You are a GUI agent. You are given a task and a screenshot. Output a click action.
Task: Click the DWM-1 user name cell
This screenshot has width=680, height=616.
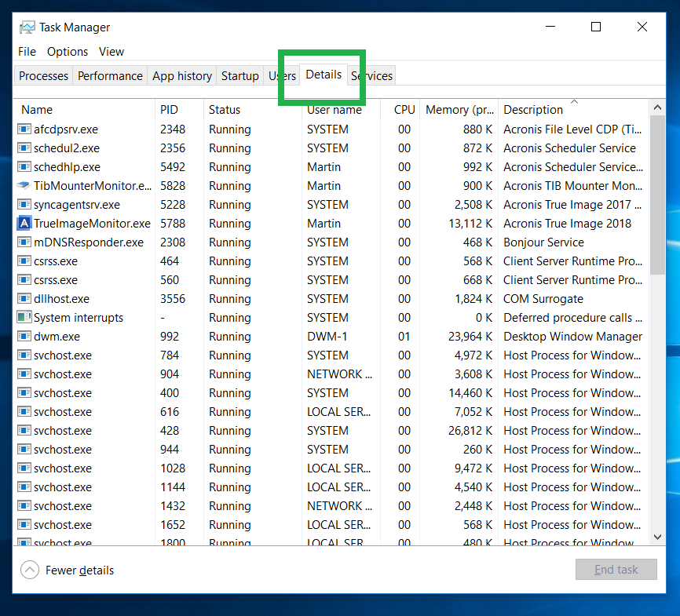click(x=327, y=337)
